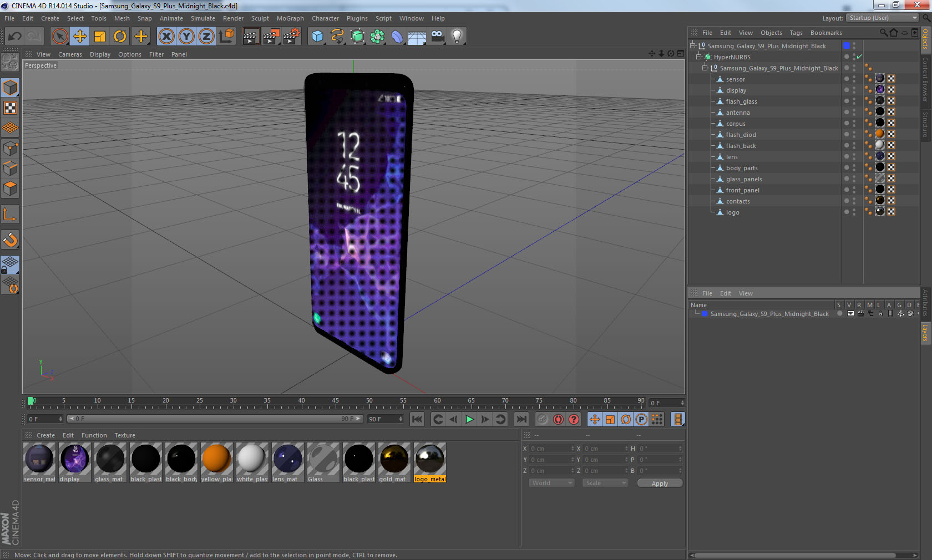This screenshot has height=560, width=932.
Task: Activate the Rotate tool in toolbar
Action: (x=120, y=37)
